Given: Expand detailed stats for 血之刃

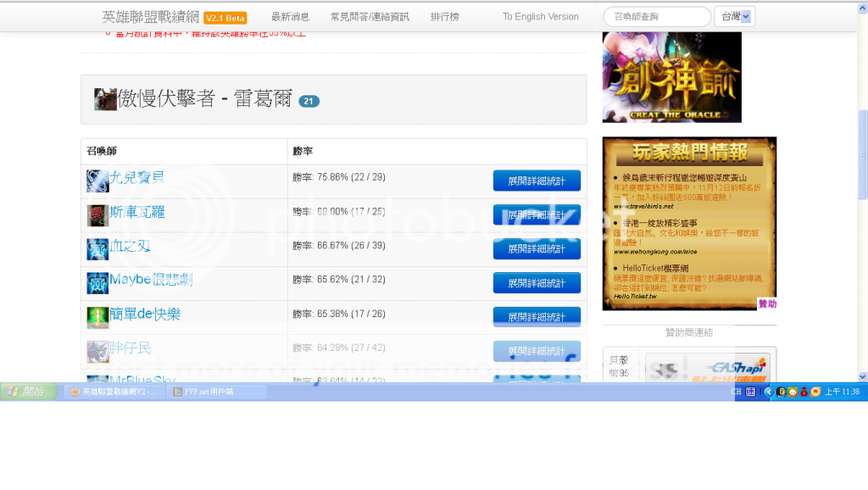Looking at the screenshot, I should [x=537, y=249].
